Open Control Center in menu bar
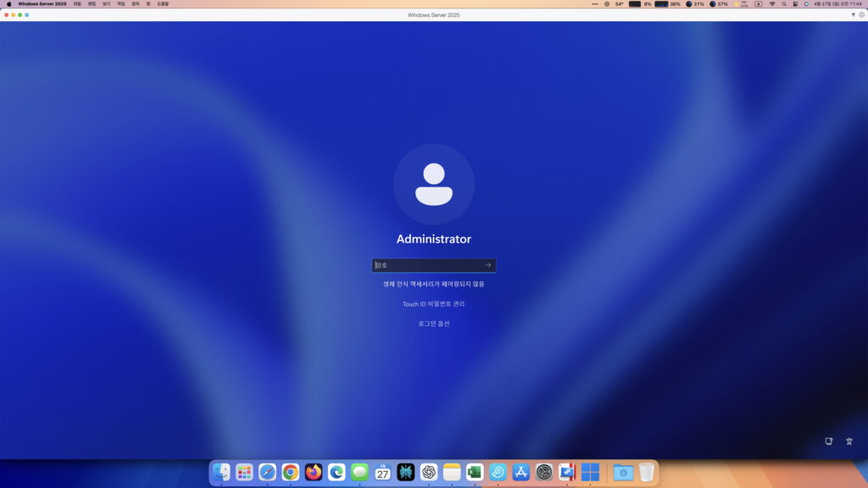The height and width of the screenshot is (488, 868). coord(795,4)
